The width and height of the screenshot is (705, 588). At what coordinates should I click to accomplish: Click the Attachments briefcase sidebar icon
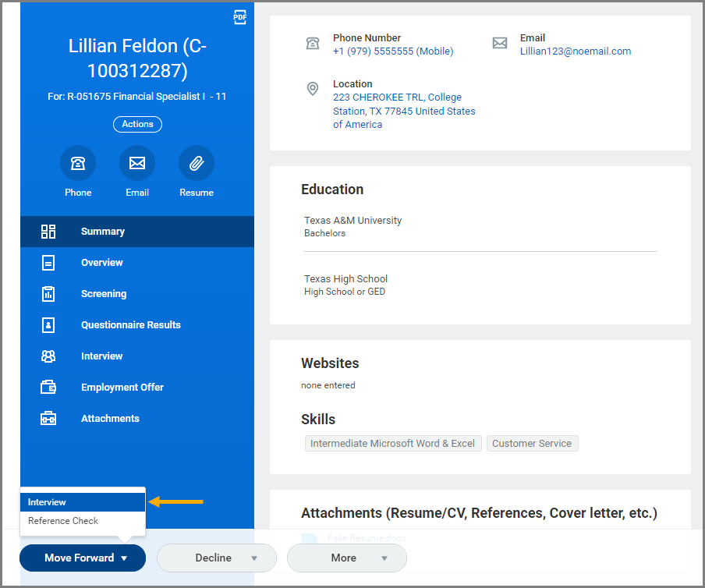click(48, 419)
